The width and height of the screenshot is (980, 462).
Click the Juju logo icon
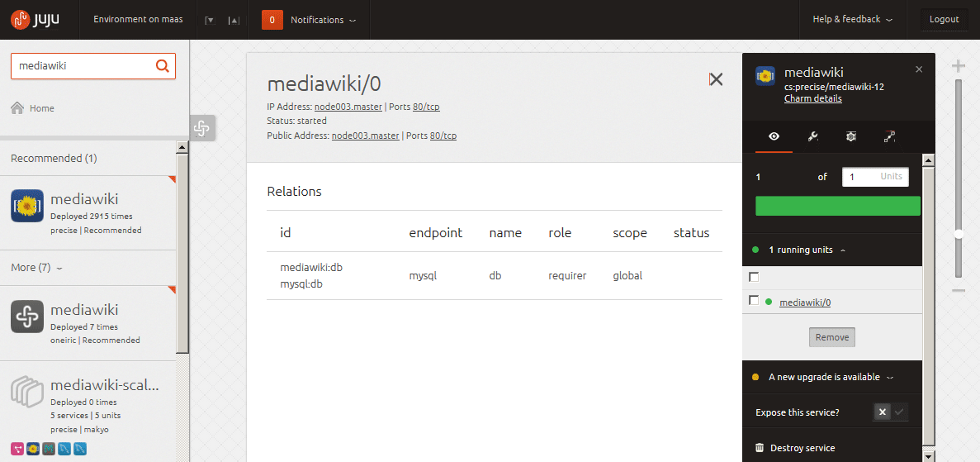coord(21,19)
